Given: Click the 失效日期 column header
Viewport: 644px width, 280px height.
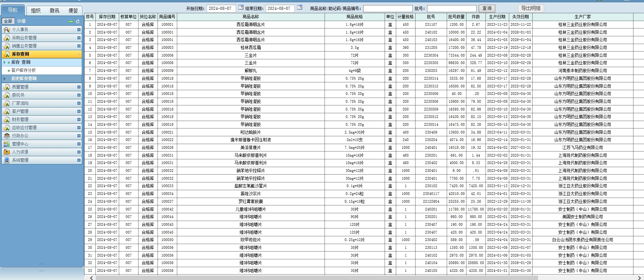Looking at the screenshot, I should [x=520, y=17].
